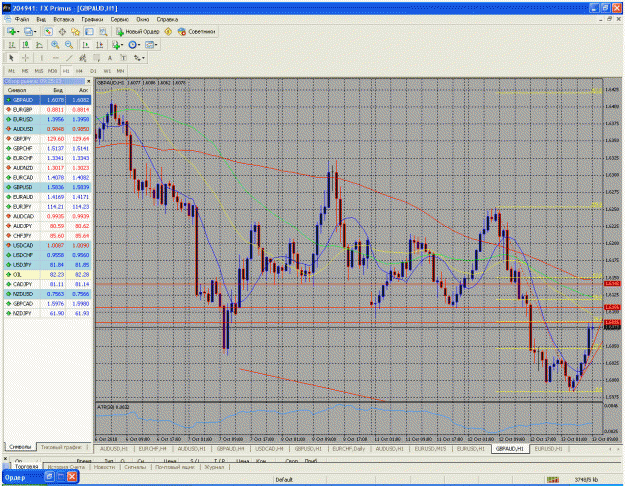Select GBPAUD row in Market Watch
Screen dimensions: 625x486
[x=48, y=100]
